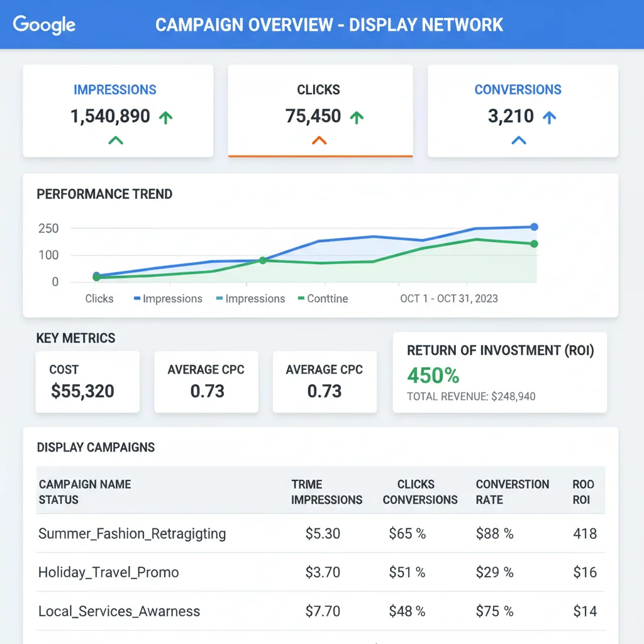
Task: Select the Impressions metric card title
Action: point(115,89)
